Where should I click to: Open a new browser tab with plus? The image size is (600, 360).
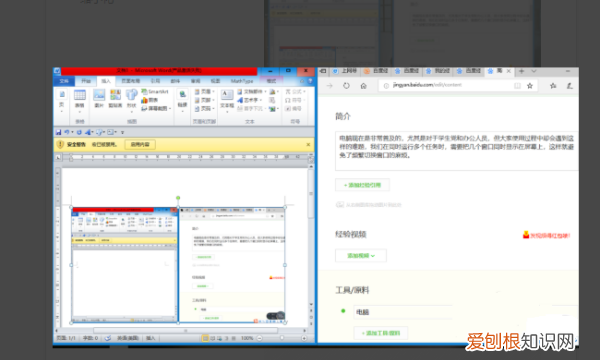coord(522,71)
